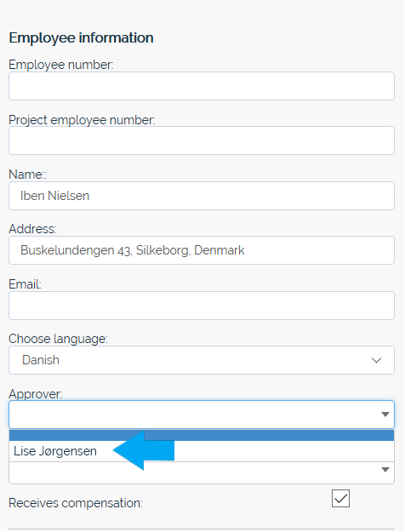The image size is (405, 532).
Task: Click inside the Approver combo box
Action: pyautogui.click(x=202, y=415)
